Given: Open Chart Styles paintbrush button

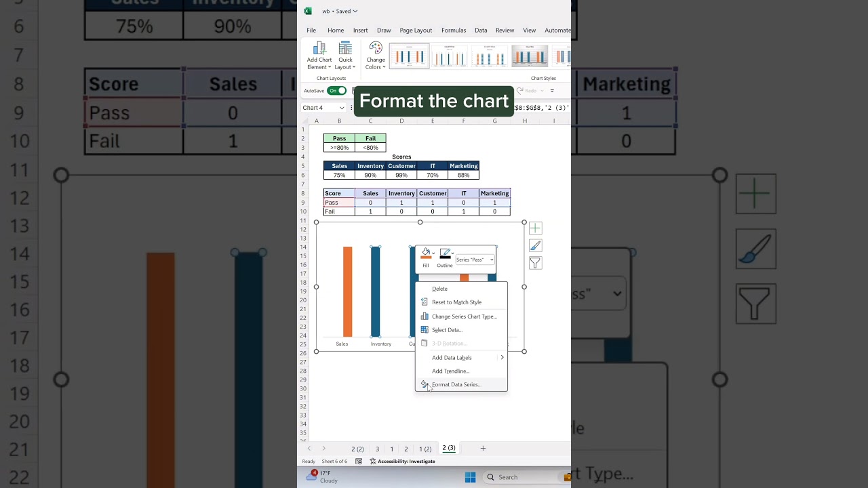Looking at the screenshot, I should tap(535, 245).
